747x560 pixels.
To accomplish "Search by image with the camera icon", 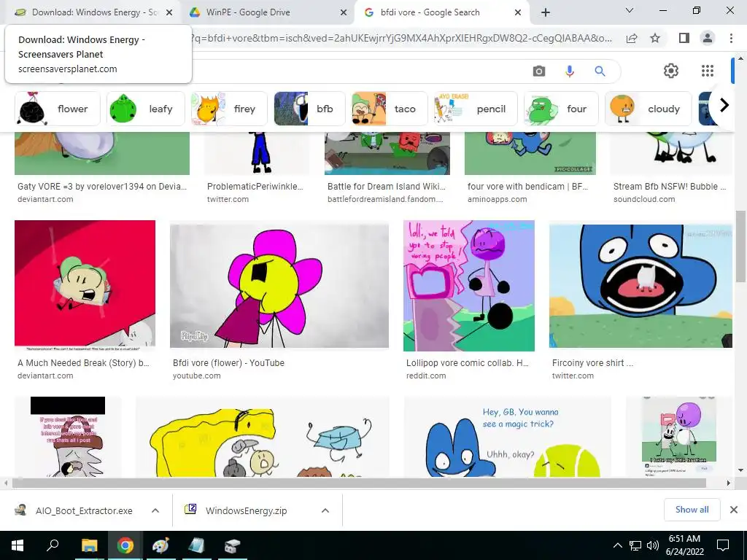I will tap(539, 71).
